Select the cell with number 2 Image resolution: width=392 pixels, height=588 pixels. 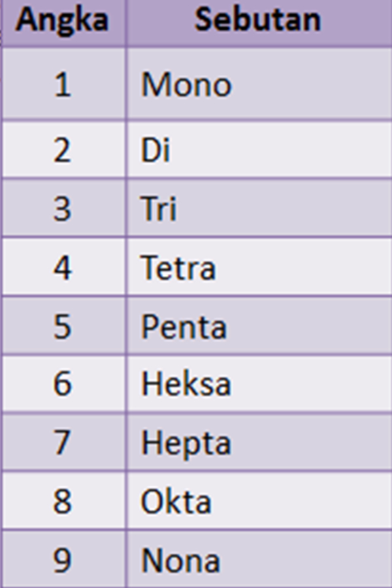(63, 149)
